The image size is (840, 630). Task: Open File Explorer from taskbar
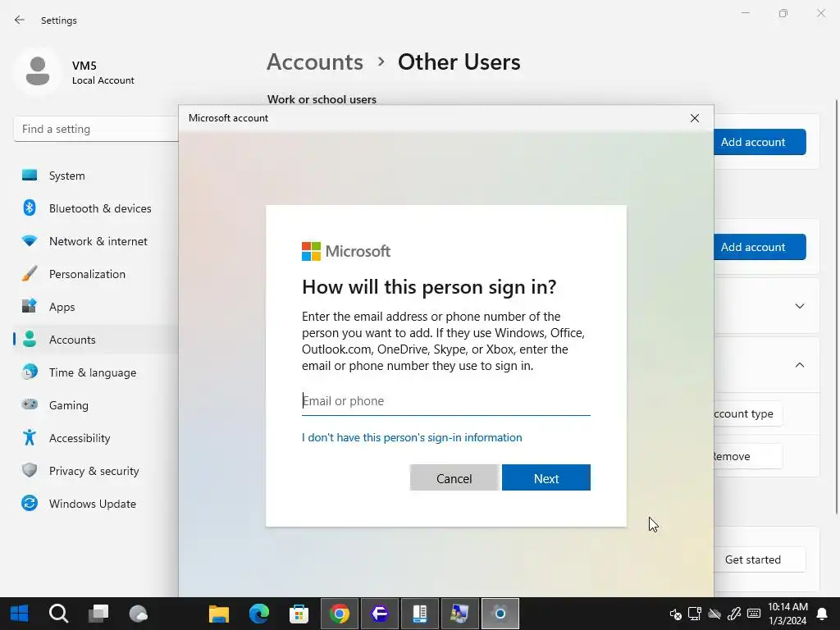coord(218,614)
